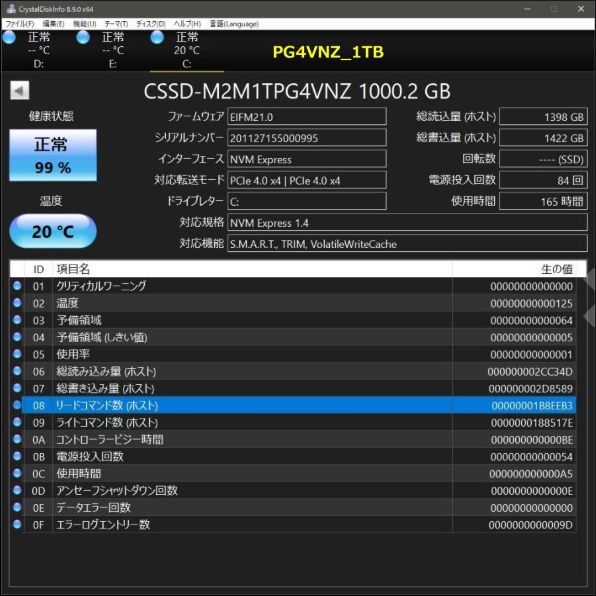Viewport: 596px width, 596px height.
Task: Click total host writes value 1422 GB
Action: pos(543,138)
